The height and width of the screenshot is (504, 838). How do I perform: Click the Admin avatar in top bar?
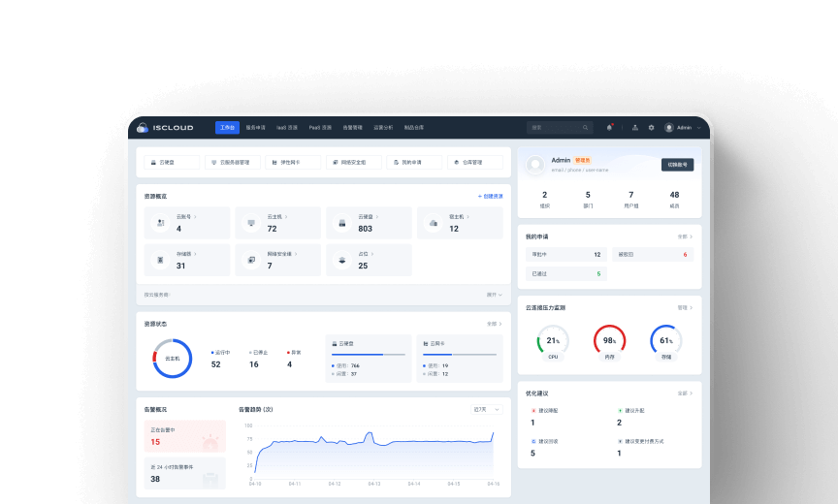[x=668, y=128]
